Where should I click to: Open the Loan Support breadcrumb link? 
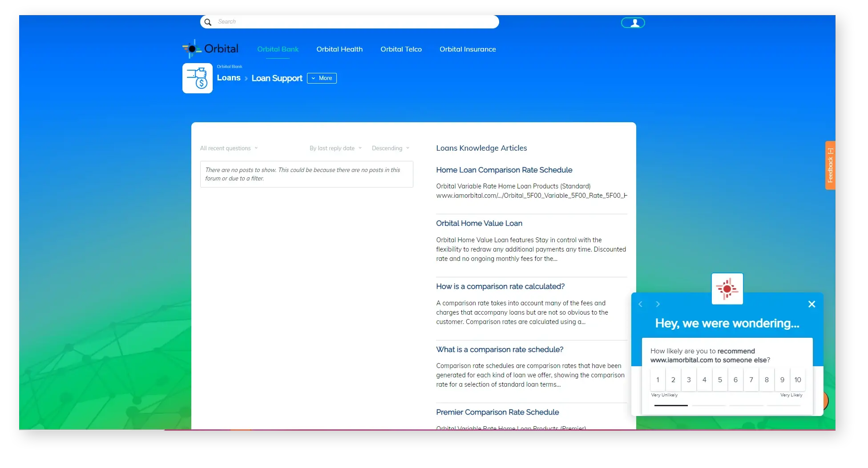(x=277, y=78)
